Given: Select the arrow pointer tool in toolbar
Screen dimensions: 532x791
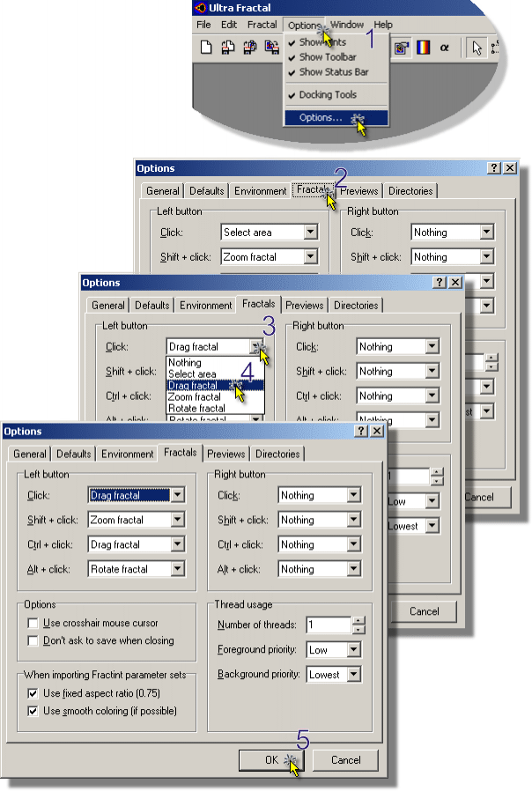Looking at the screenshot, I should pyautogui.click(x=477, y=48).
